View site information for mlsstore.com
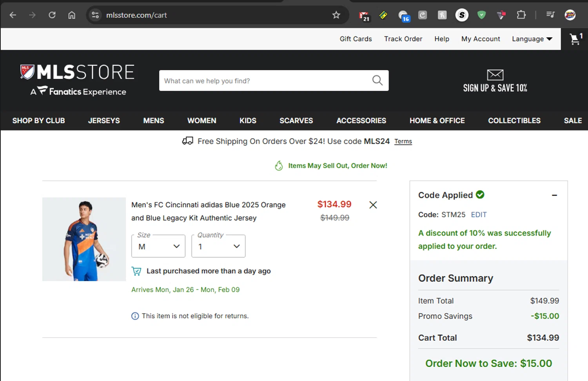Viewport: 588px width, 381px height. coord(95,15)
